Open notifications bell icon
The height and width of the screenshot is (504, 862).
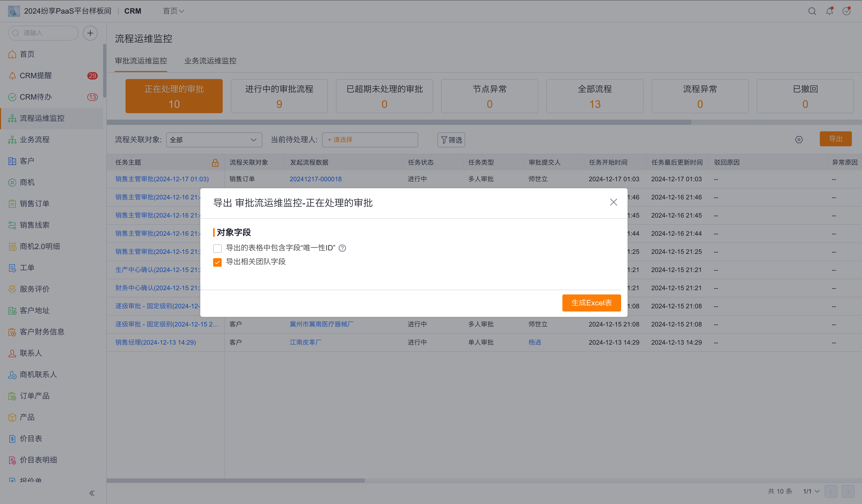(x=829, y=11)
